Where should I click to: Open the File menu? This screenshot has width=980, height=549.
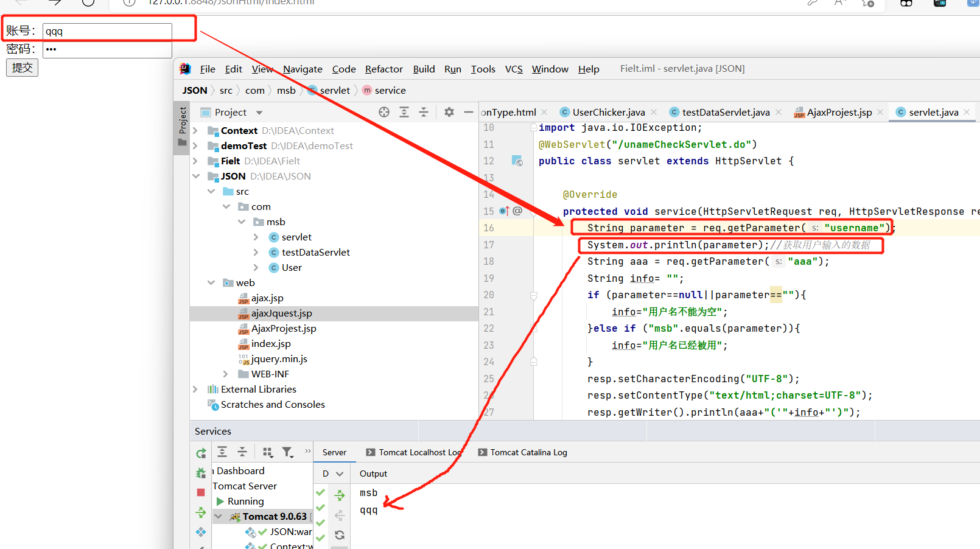click(x=208, y=69)
